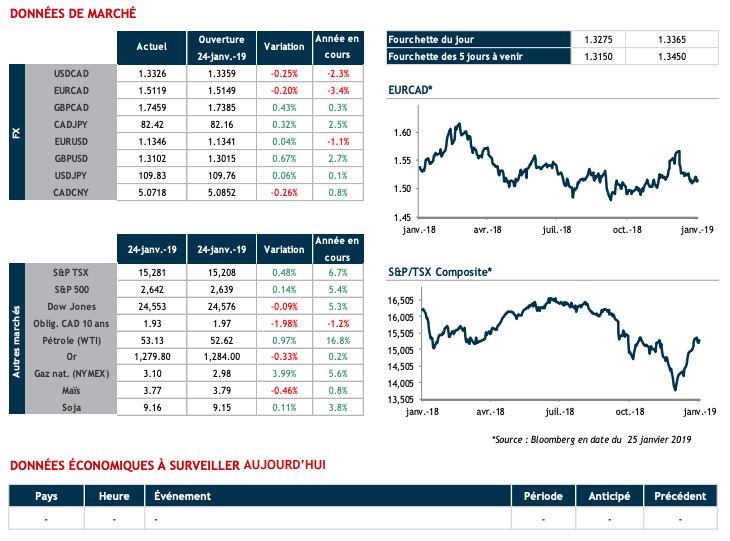730x541 pixels.
Task: Click the "Actuel" column header
Action: [152, 46]
